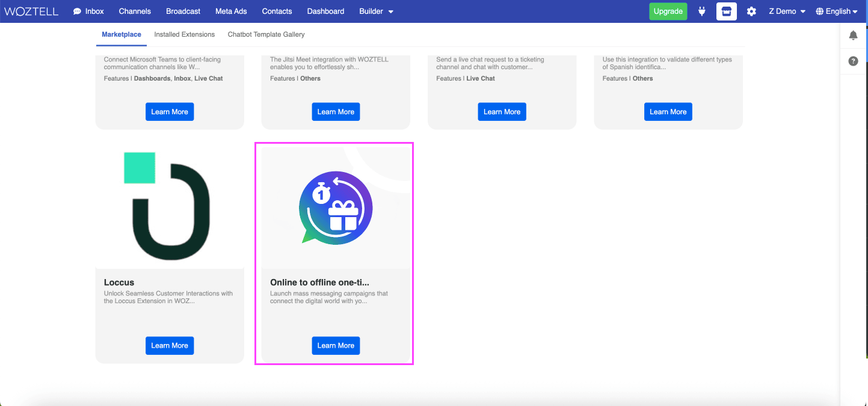Open the Inbox menu item
The image size is (868, 406).
pos(94,11)
